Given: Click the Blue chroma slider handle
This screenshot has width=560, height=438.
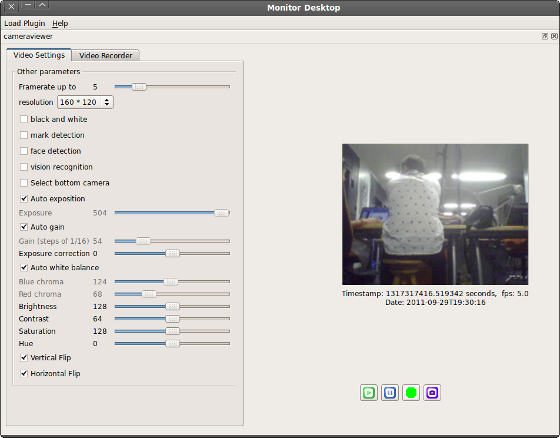Looking at the screenshot, I should click(171, 282).
